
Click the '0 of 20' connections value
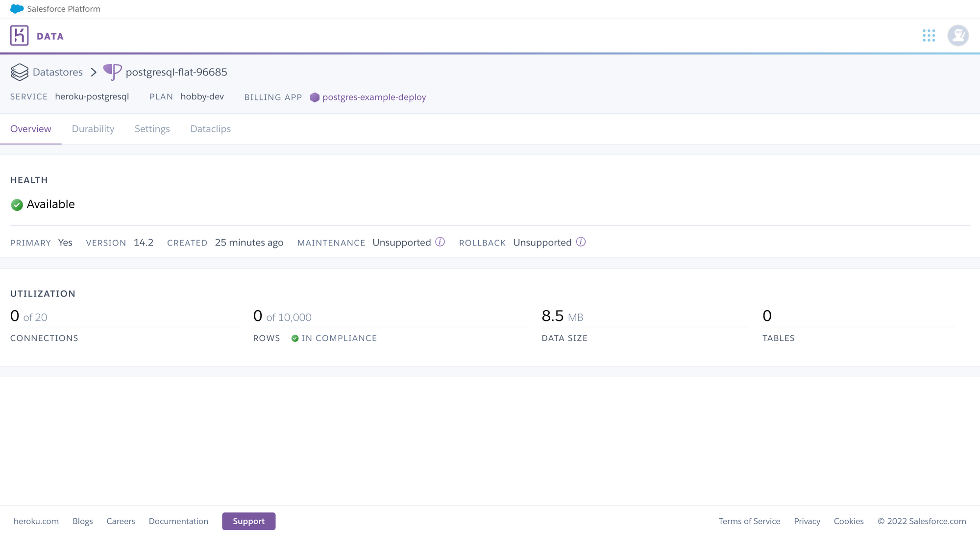tap(29, 316)
